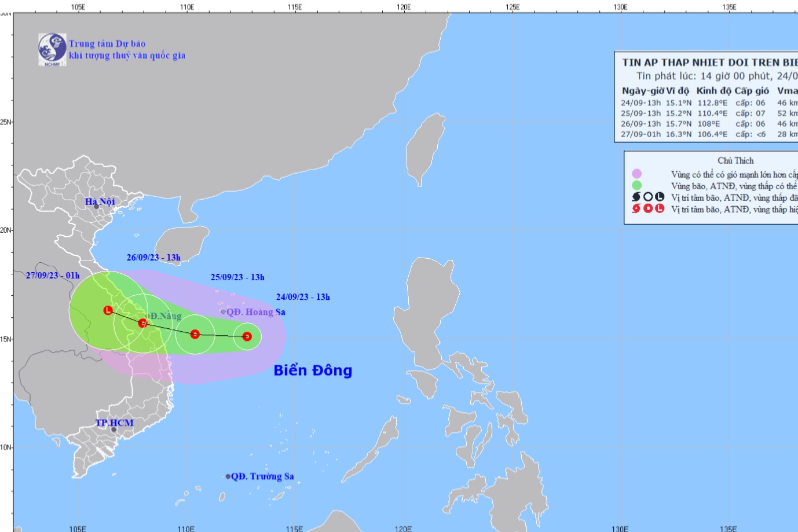Click the 'Ngày-giờ' column header
The width and height of the screenshot is (798, 532).
click(643, 91)
